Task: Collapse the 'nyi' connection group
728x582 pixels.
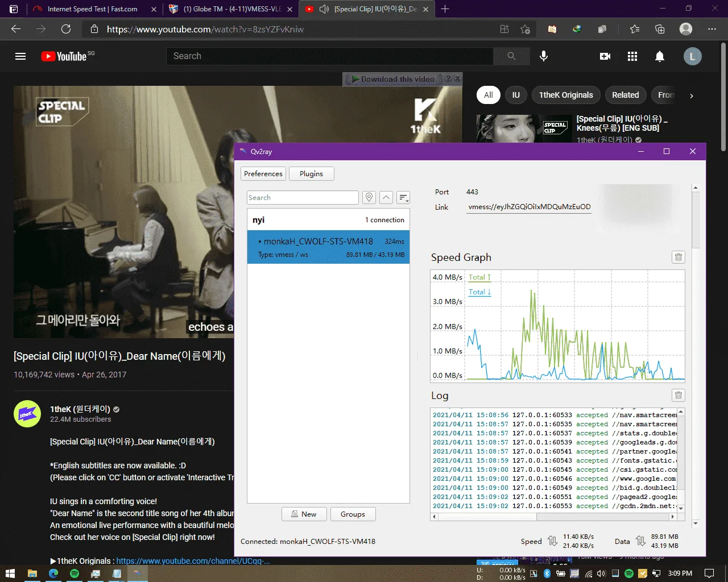Action: tap(328, 219)
